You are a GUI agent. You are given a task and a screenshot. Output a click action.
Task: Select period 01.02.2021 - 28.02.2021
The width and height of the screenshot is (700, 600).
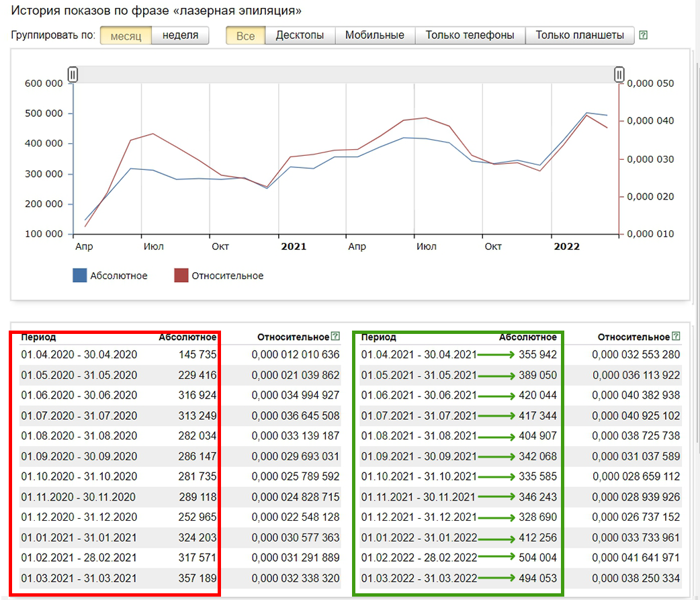[79, 558]
